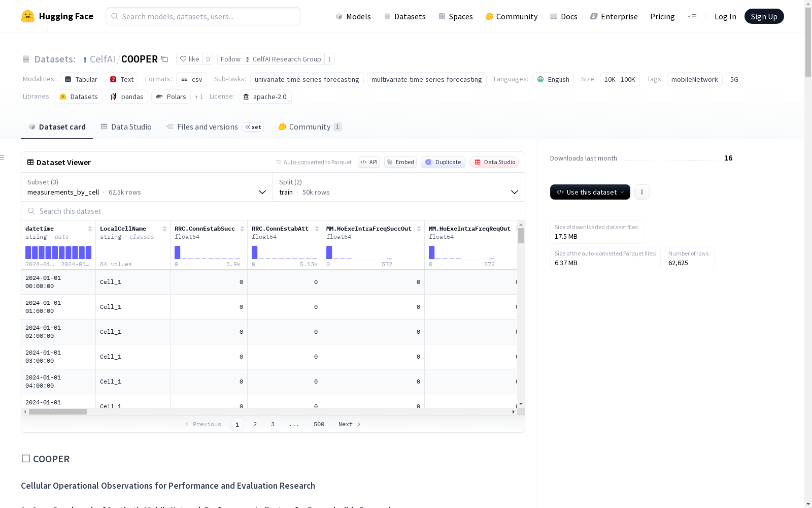The image size is (812, 508).
Task: Open the Pricing link
Action: (662, 16)
